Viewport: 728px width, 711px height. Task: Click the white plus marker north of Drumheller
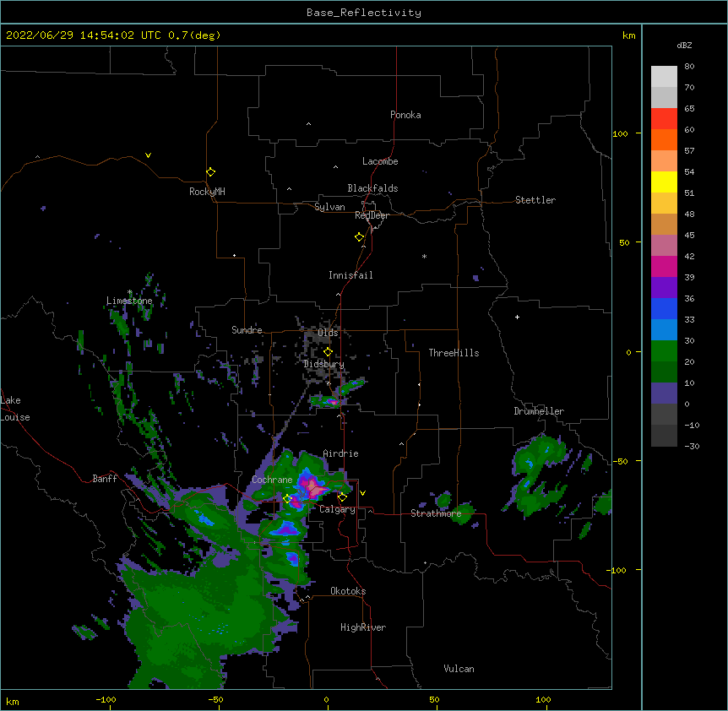point(517,317)
